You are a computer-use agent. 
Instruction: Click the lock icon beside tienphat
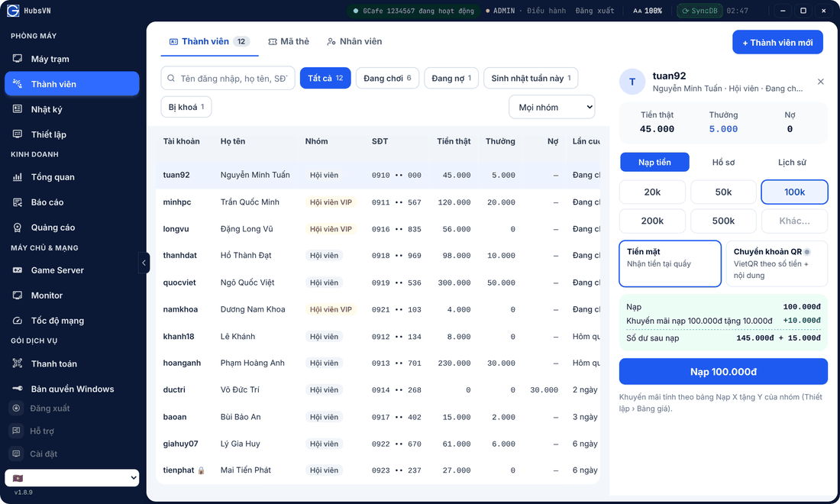201,470
